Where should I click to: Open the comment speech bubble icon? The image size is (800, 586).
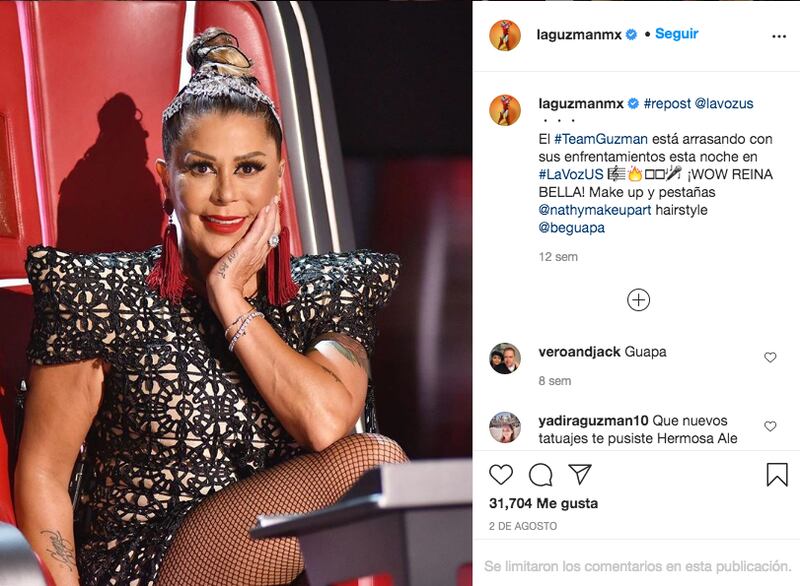click(541, 475)
